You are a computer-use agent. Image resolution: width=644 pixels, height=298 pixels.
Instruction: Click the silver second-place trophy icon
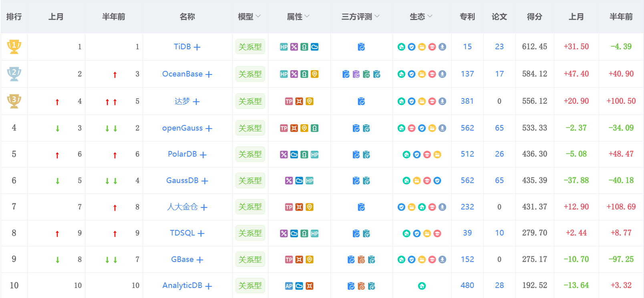pos(14,74)
